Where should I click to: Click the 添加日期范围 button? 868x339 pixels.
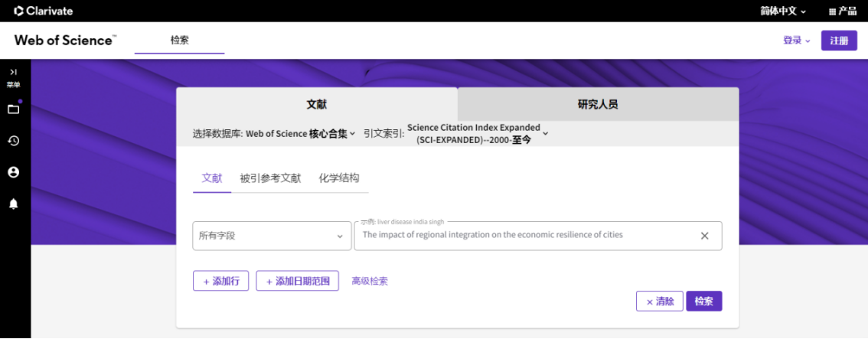pyautogui.click(x=297, y=281)
